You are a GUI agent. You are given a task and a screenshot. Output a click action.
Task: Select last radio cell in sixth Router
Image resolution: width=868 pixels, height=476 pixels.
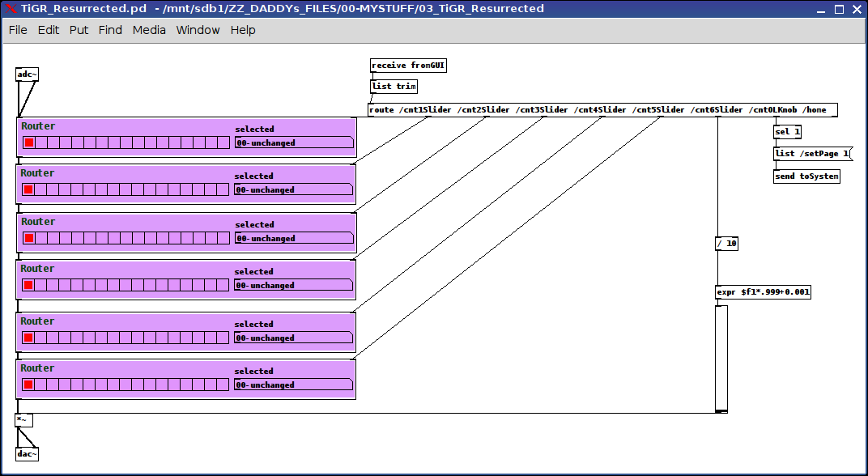(x=223, y=385)
